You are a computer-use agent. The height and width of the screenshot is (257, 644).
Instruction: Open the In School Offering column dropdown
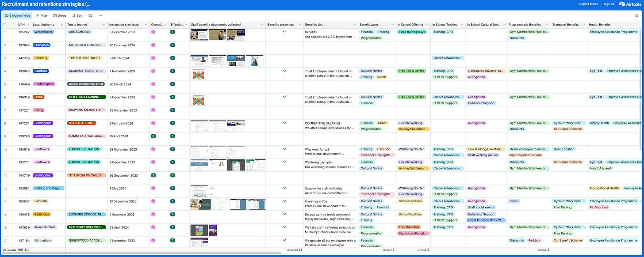[x=427, y=25]
